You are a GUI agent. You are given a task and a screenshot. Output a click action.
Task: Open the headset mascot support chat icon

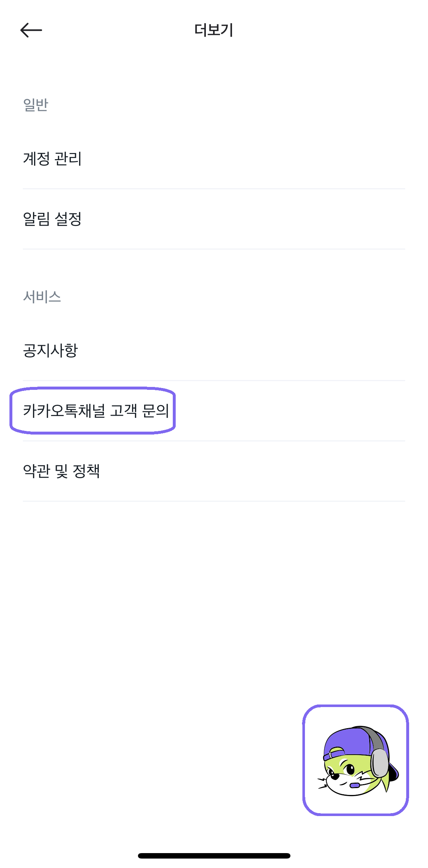pos(356,760)
